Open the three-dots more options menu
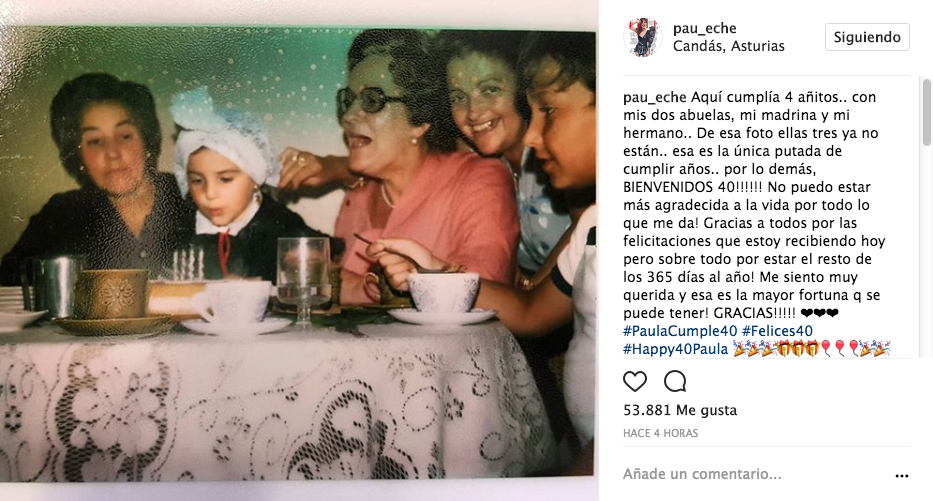 [902, 475]
